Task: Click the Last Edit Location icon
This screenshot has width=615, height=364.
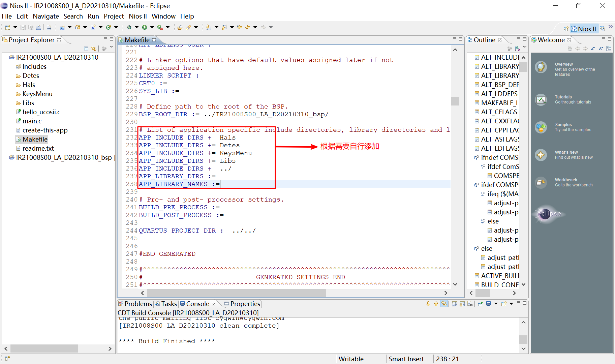Action: click(x=240, y=27)
